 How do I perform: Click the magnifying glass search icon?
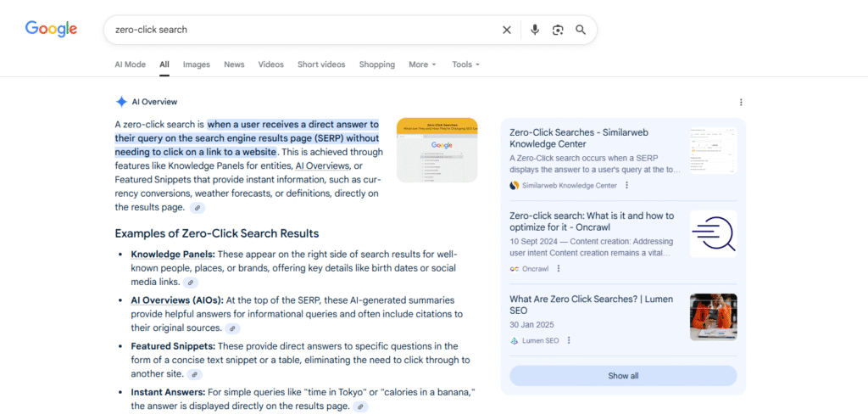pos(580,30)
